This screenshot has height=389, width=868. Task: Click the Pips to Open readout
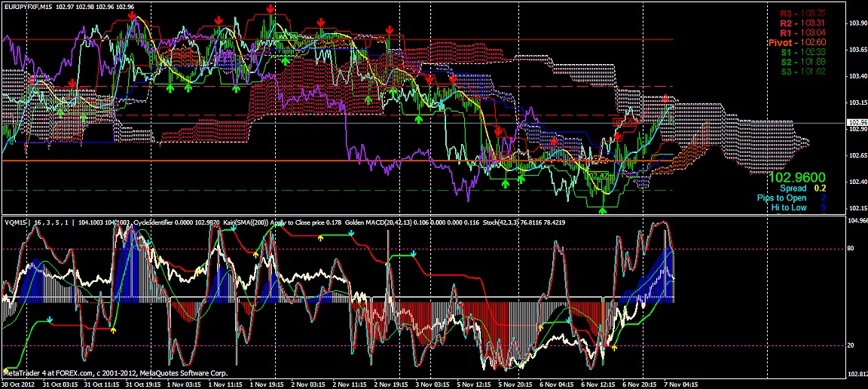point(792,198)
